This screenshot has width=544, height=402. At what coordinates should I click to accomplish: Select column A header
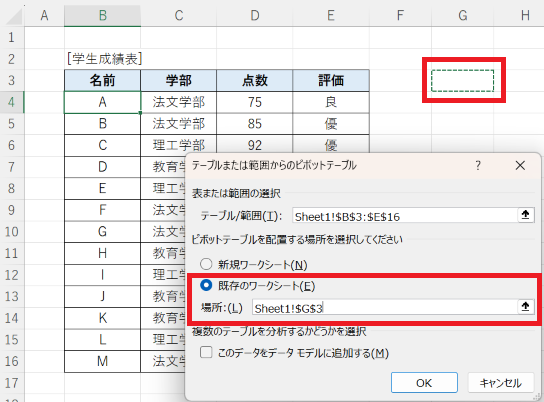pos(44,16)
